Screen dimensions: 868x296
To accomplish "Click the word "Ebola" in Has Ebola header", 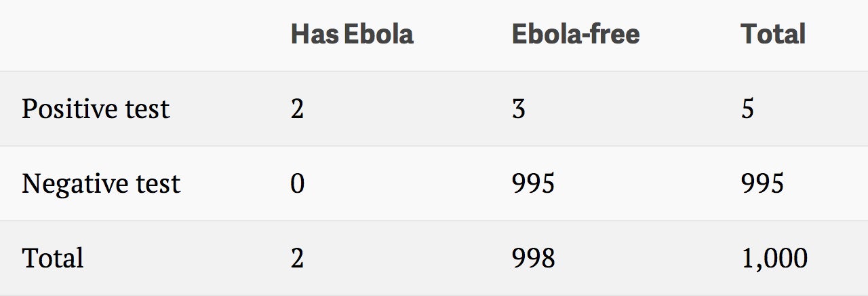I will (379, 35).
